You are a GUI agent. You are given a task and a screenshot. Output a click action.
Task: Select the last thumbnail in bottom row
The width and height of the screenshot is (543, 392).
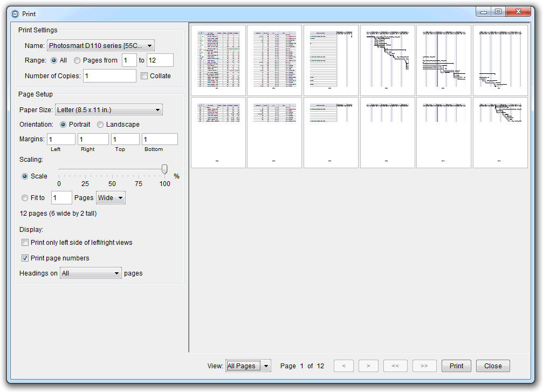pyautogui.click(x=500, y=133)
